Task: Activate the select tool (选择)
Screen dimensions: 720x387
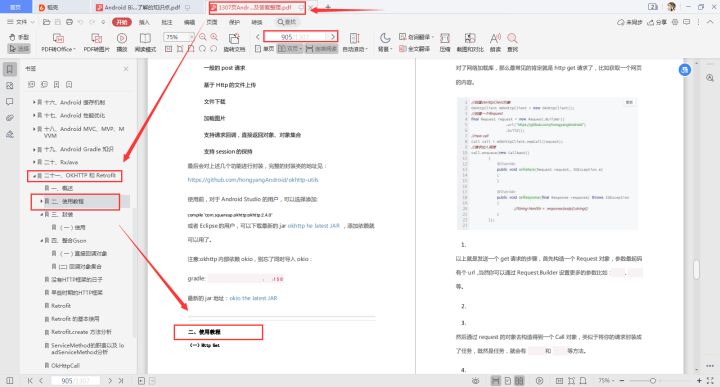Action: pos(19,48)
